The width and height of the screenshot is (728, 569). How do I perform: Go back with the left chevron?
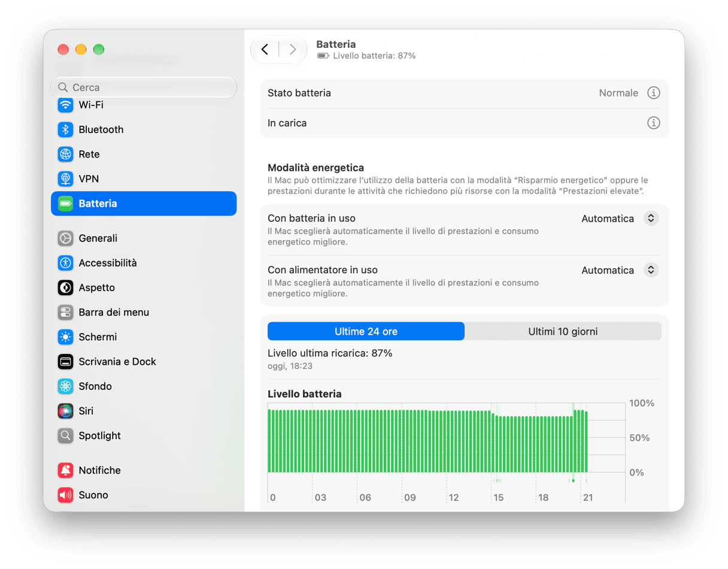coord(265,49)
